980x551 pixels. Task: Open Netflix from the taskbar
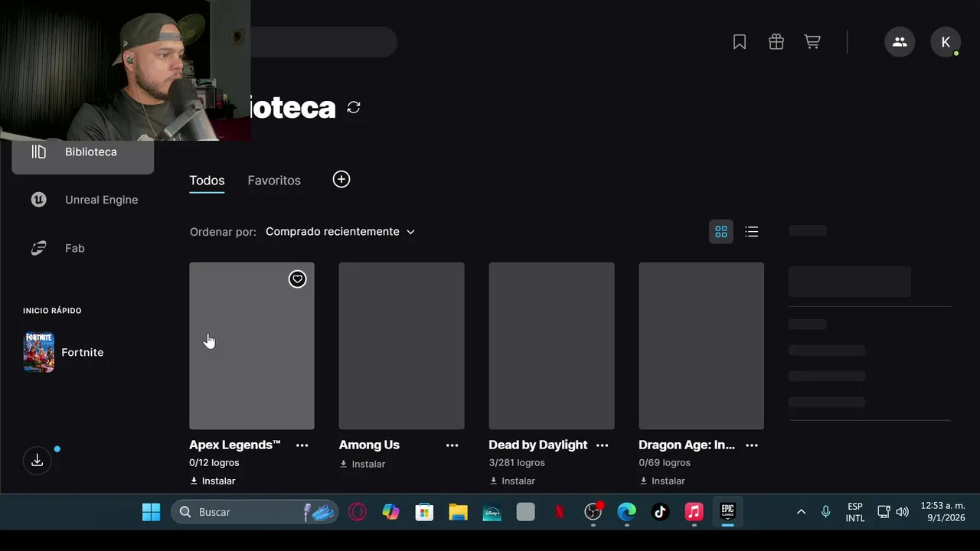tap(560, 512)
